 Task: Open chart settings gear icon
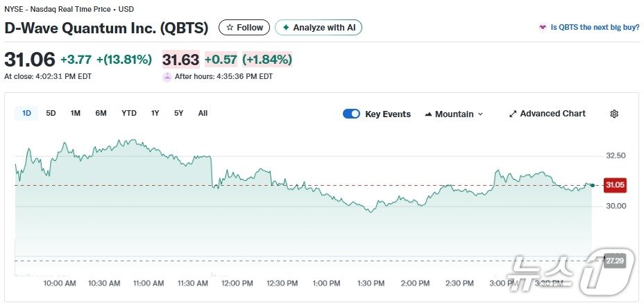click(613, 114)
